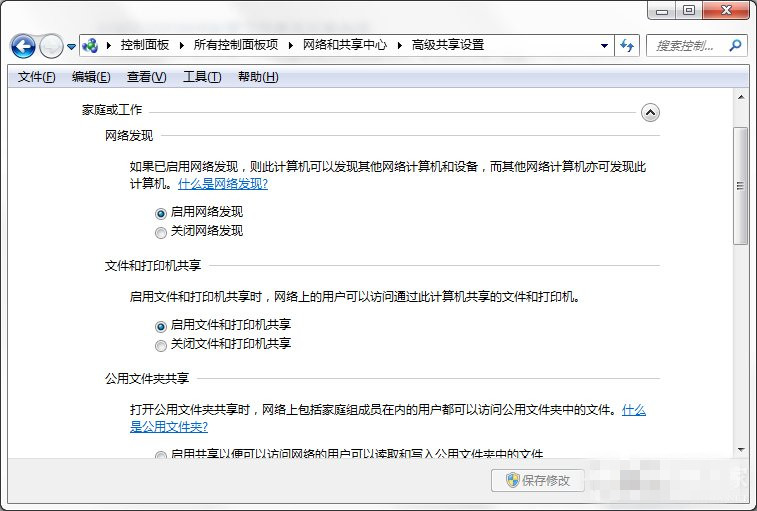Open the 什么是网络发现? help link
Screen dimensions: 757x511
[223, 184]
